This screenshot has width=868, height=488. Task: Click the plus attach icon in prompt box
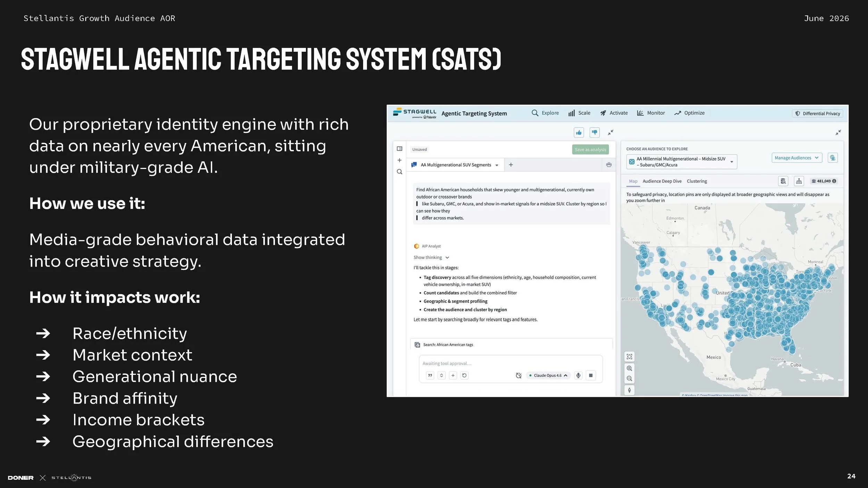[453, 376]
